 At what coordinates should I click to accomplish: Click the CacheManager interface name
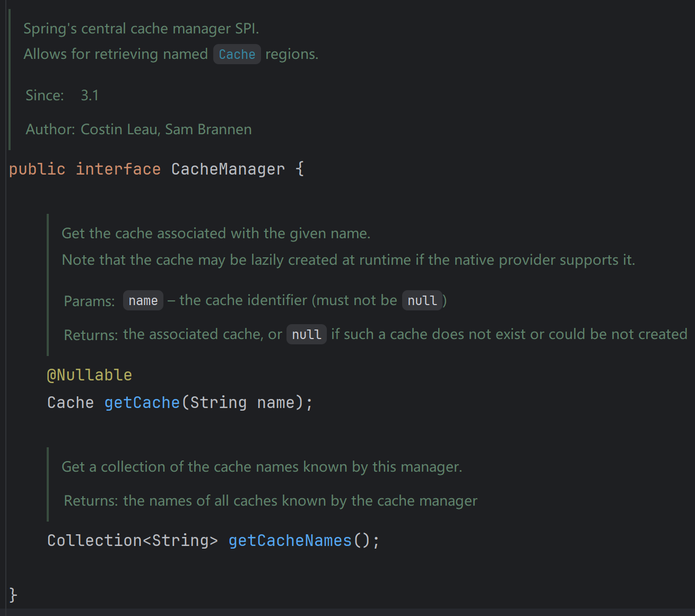228,169
